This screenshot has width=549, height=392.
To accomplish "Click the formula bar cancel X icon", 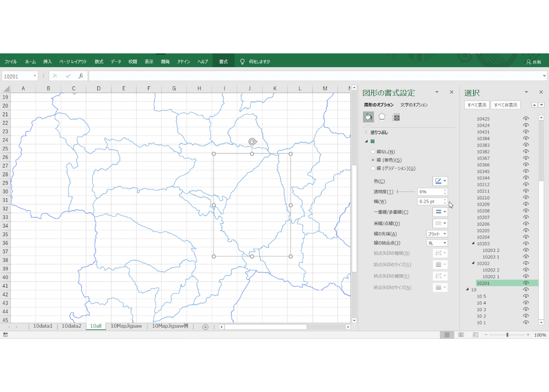I will tap(55, 76).
